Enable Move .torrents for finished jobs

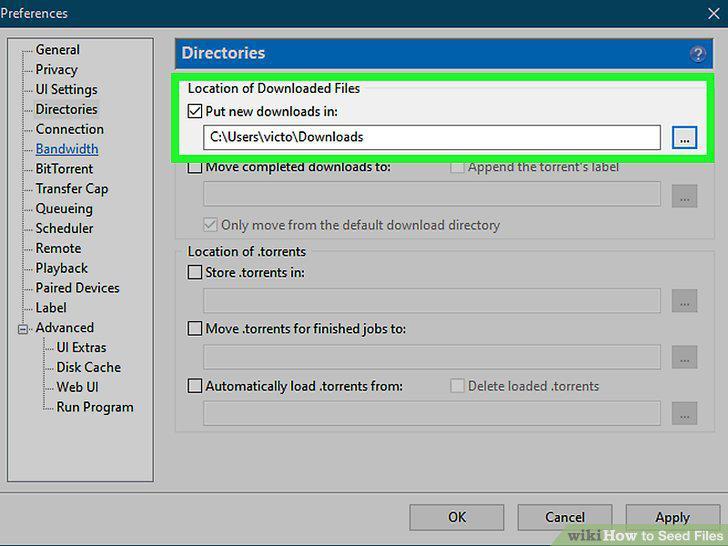tap(195, 329)
